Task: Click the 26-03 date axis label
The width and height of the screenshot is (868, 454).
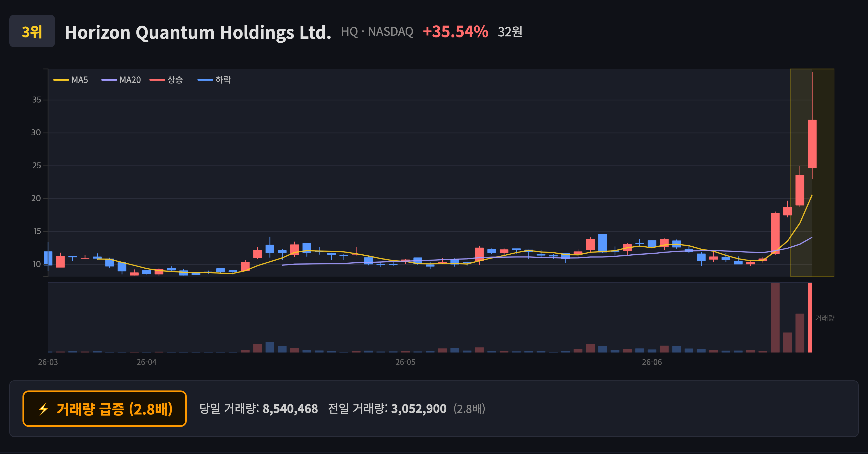Action: (48, 362)
